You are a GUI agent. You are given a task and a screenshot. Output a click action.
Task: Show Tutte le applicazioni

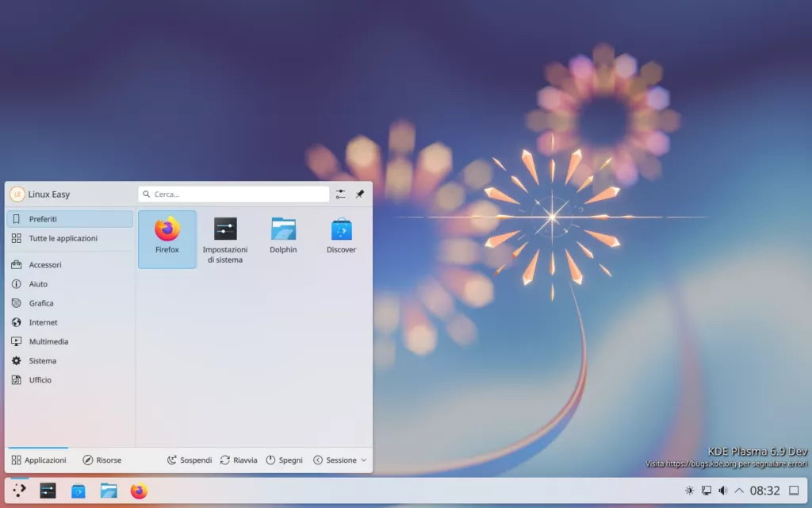pyautogui.click(x=70, y=238)
